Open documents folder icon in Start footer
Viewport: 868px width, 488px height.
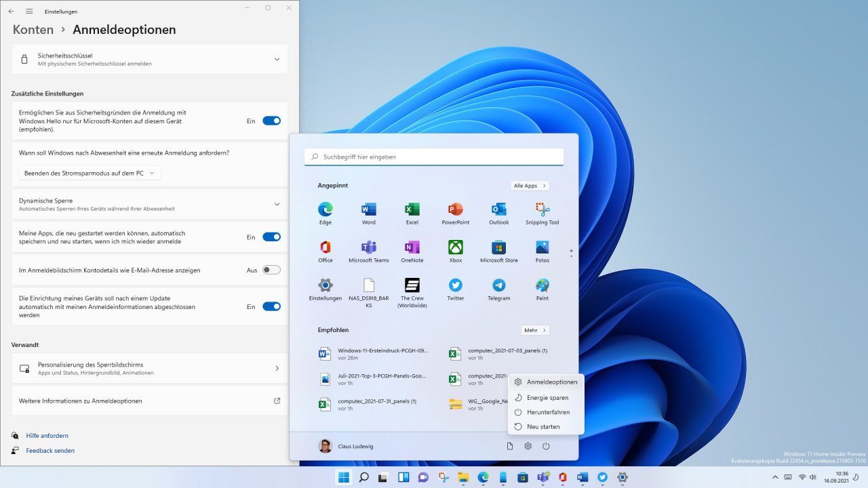(x=509, y=446)
